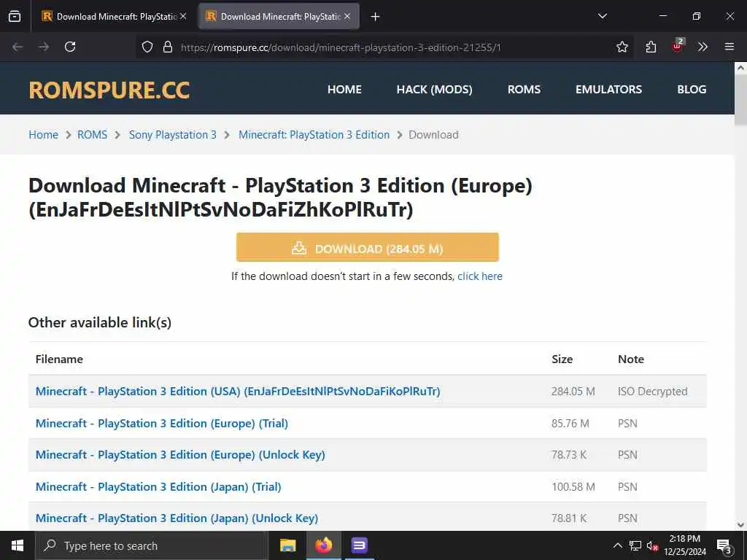Click Minecraft: PlayStation 3 Edition breadcrumb
This screenshot has height=560, width=747.
tap(314, 135)
